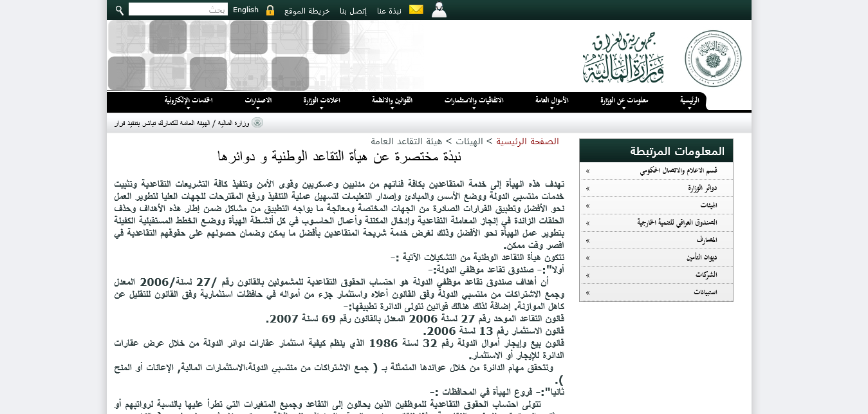Open إتصل بنا contact link
Screen dimensions: 868x414
(x=353, y=10)
